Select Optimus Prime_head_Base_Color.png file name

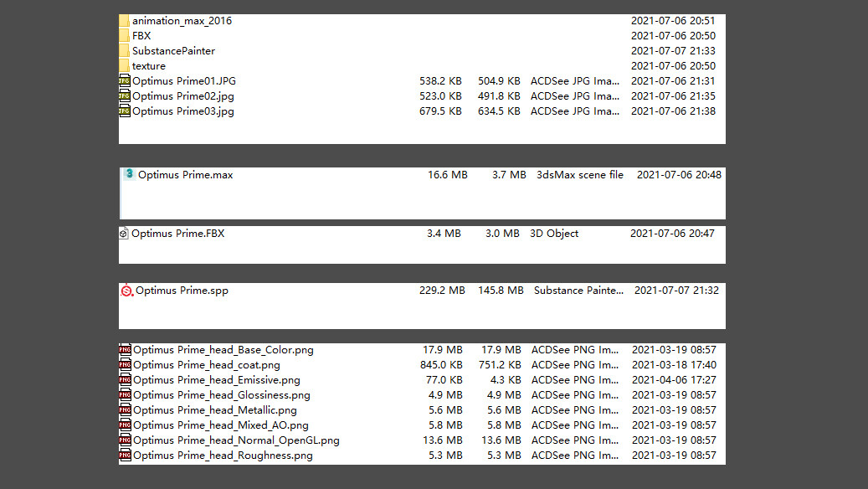point(223,350)
